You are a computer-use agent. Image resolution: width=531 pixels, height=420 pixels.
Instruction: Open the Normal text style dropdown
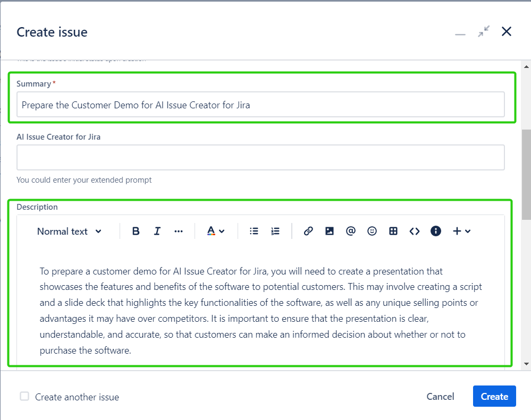click(x=69, y=231)
